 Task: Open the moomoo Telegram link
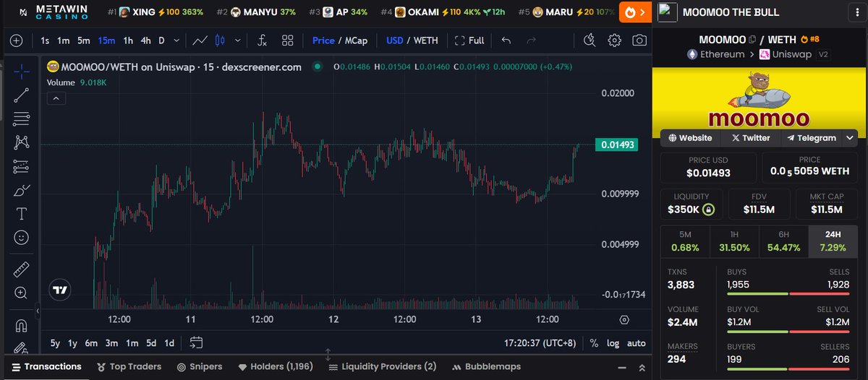coord(812,137)
